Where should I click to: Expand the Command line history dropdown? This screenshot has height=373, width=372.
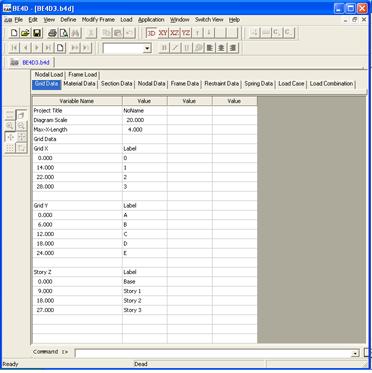356,353
